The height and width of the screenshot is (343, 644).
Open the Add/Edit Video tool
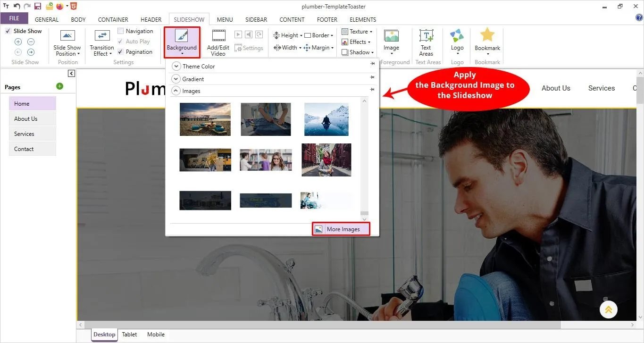218,42
